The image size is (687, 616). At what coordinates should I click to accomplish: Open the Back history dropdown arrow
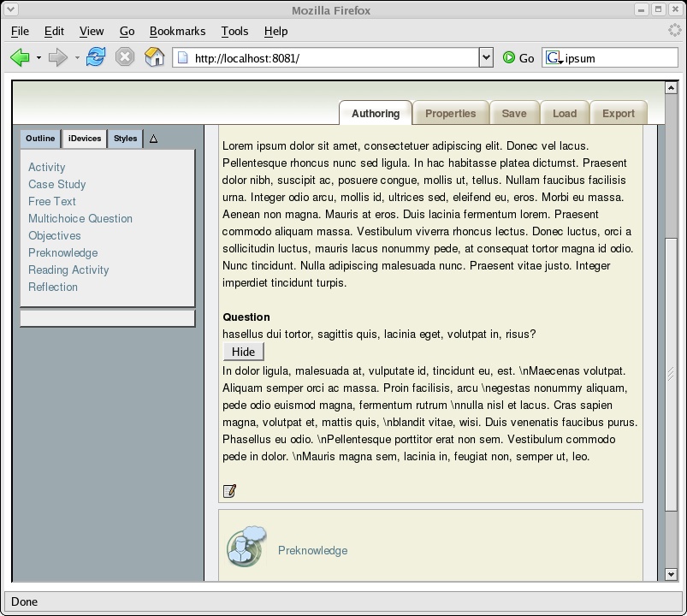coord(38,57)
